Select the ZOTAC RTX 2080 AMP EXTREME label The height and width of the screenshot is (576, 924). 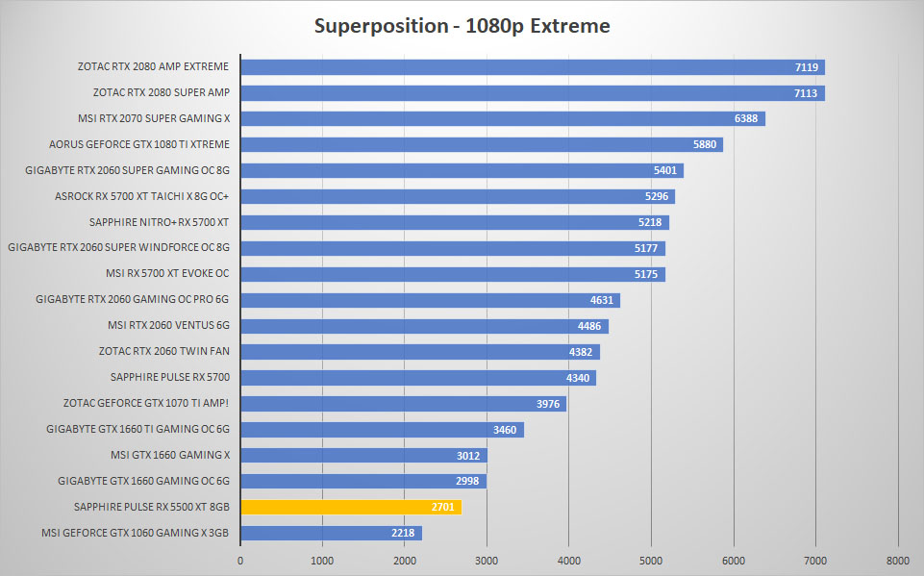coord(153,66)
